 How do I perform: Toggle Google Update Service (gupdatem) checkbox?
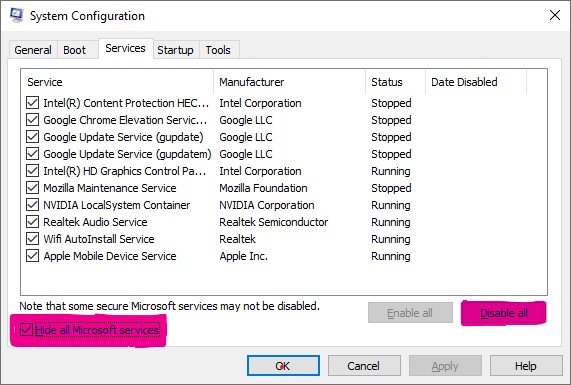click(32, 154)
